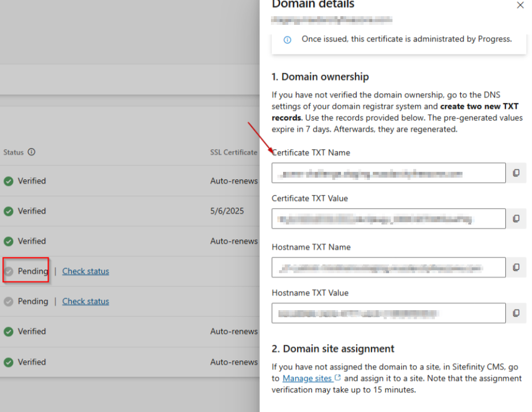Copy the Certificate TXT Name value

click(x=517, y=172)
